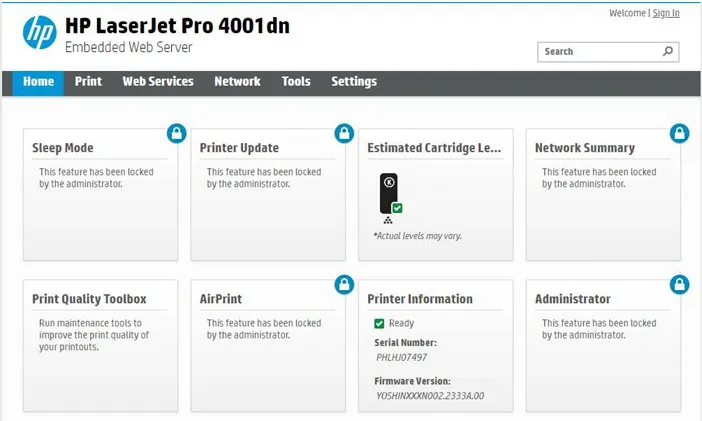Click the AirPrint lock icon
This screenshot has width=702, height=421.
[344, 284]
